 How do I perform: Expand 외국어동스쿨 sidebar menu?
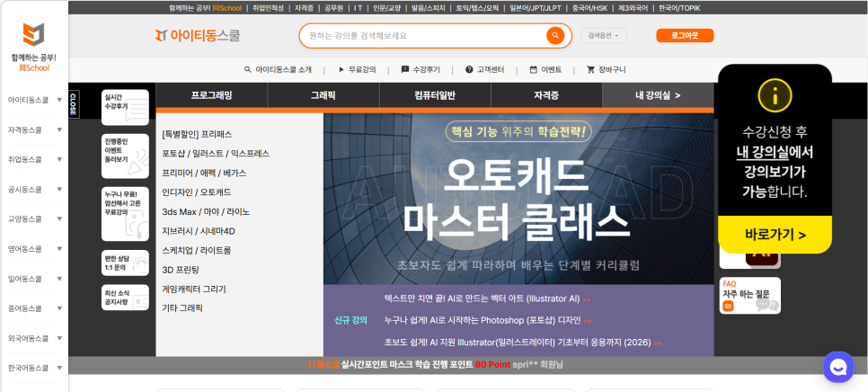(34, 338)
